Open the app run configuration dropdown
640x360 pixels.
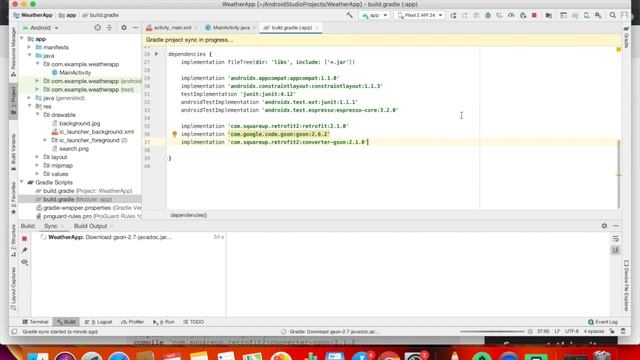coord(374,15)
